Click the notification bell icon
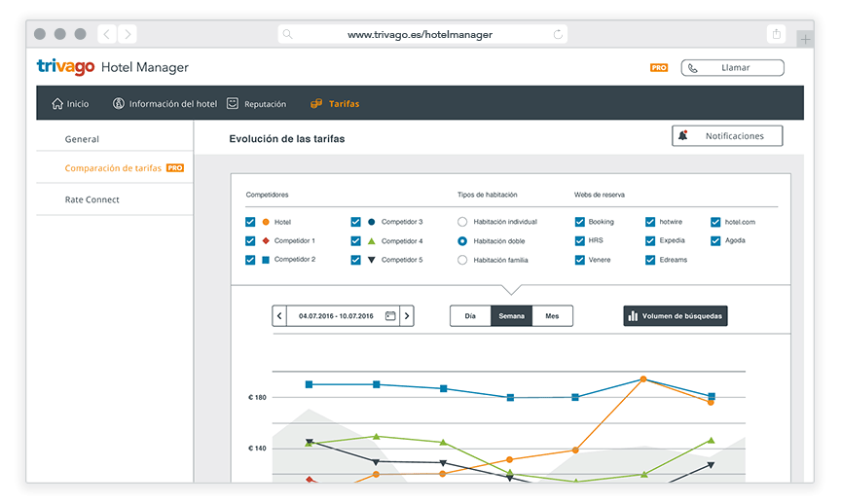Image resolution: width=841 pixels, height=504 pixels. point(682,135)
